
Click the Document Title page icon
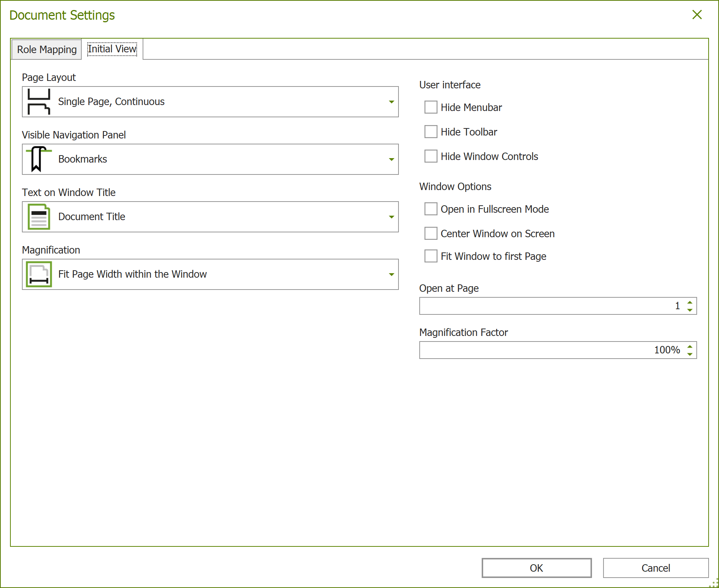tap(38, 216)
